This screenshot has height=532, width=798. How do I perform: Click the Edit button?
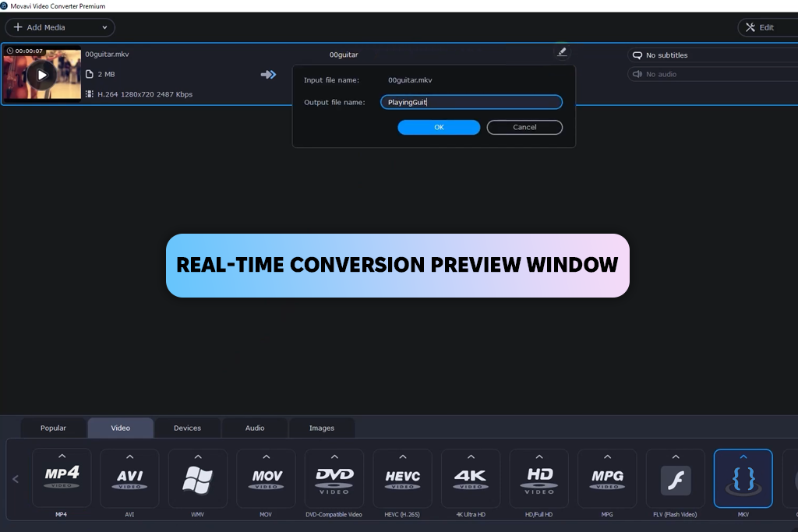pos(768,27)
